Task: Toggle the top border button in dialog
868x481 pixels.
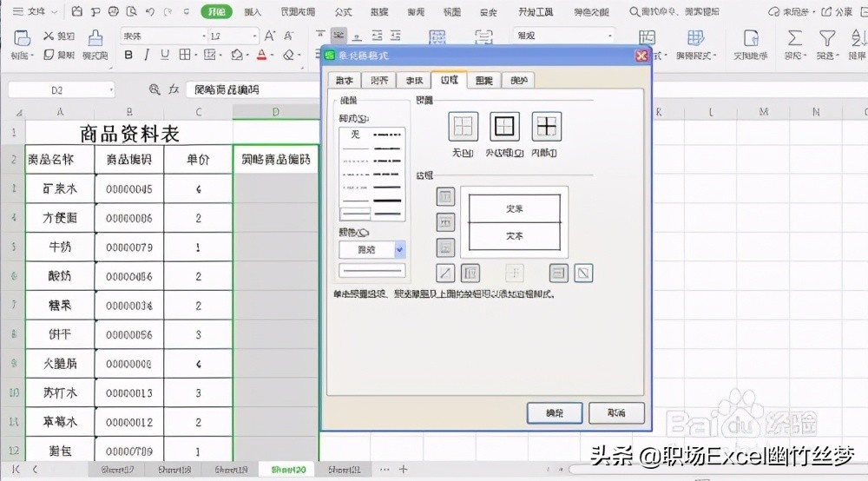Action: (x=445, y=196)
